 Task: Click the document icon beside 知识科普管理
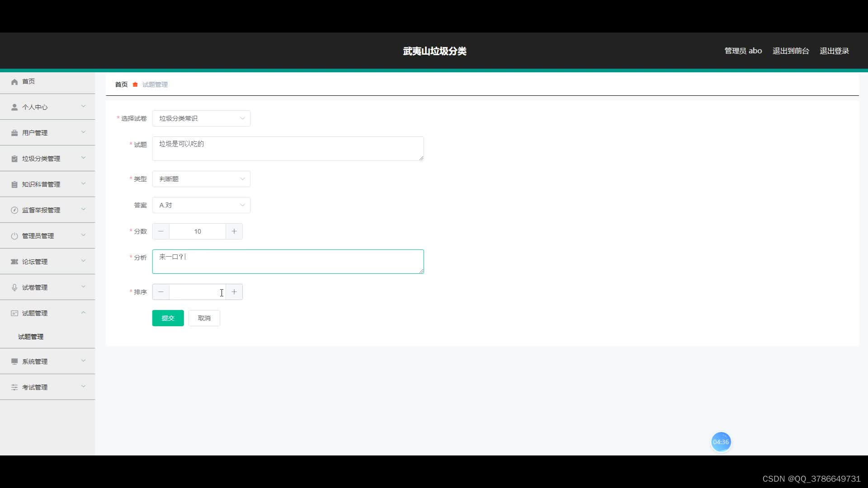point(14,185)
